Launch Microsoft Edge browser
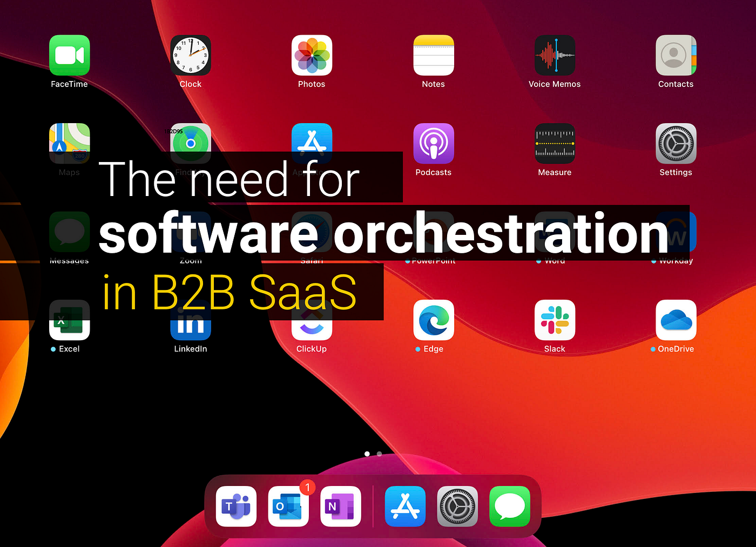The height and width of the screenshot is (547, 756). [x=433, y=320]
